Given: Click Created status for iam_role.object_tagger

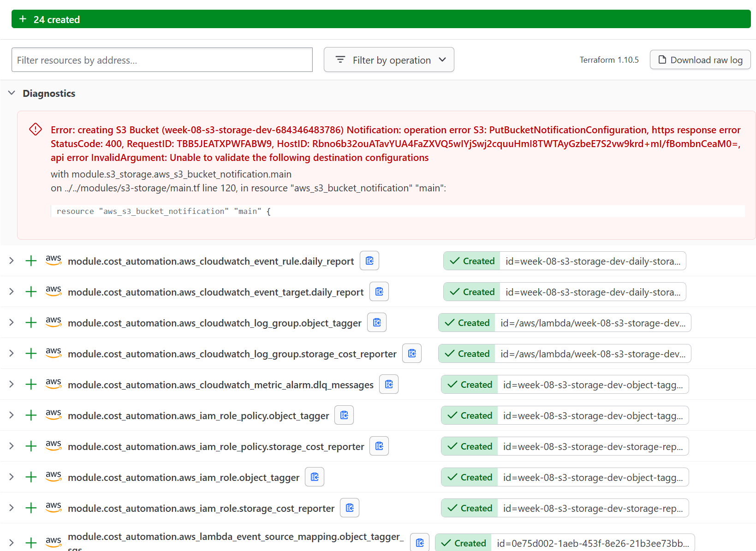Looking at the screenshot, I should click(x=470, y=477).
